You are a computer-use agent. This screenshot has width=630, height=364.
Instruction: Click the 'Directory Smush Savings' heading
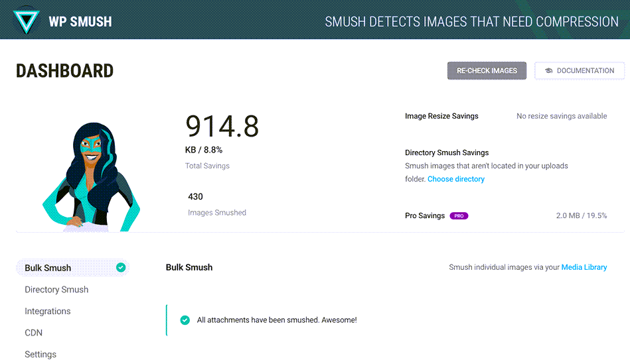[x=447, y=152]
